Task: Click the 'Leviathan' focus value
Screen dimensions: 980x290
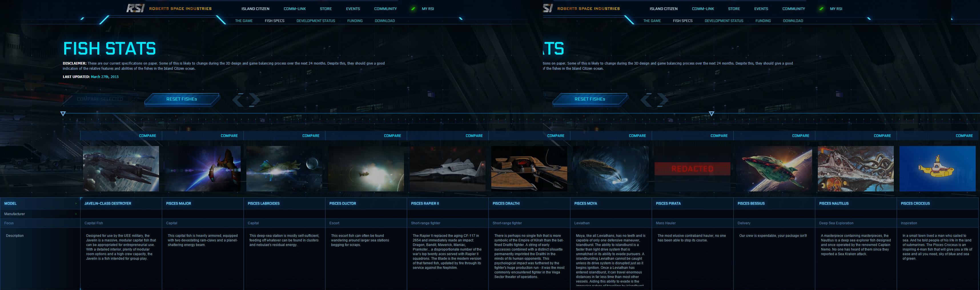Action: click(582, 223)
